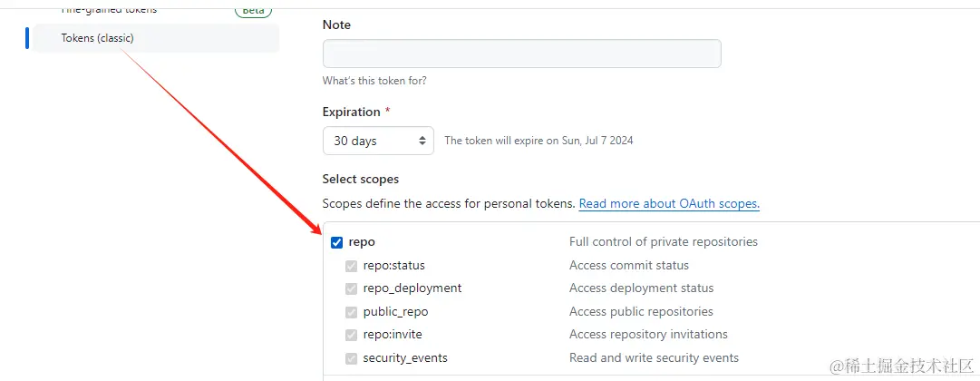Click the repo:invite scope label
This screenshot has width=980, height=381.
click(x=393, y=335)
